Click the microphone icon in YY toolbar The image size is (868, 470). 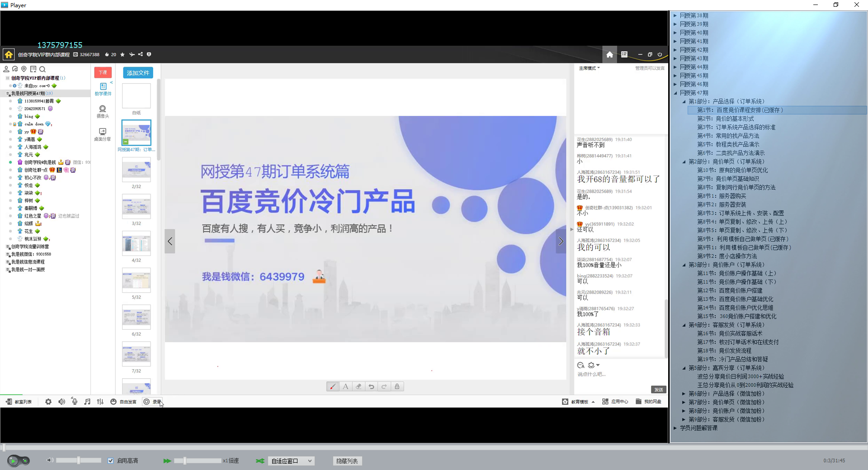click(x=75, y=402)
